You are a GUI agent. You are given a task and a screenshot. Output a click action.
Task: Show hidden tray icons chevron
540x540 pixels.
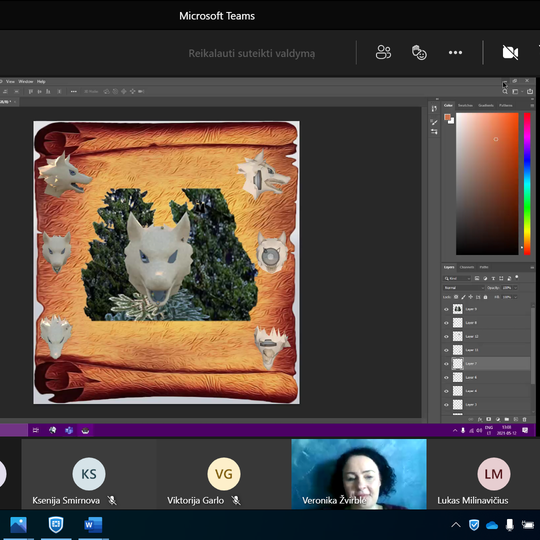pyautogui.click(x=456, y=525)
